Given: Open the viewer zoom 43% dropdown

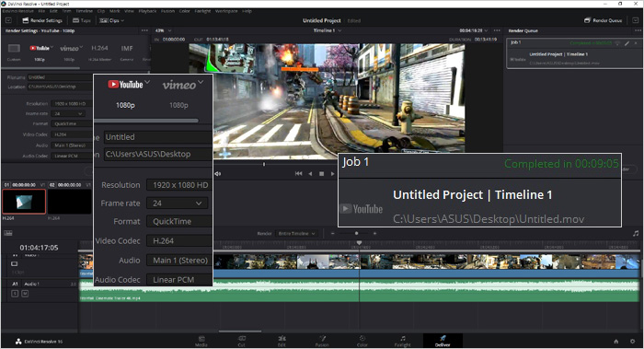Looking at the screenshot, I should pyautogui.click(x=164, y=30).
